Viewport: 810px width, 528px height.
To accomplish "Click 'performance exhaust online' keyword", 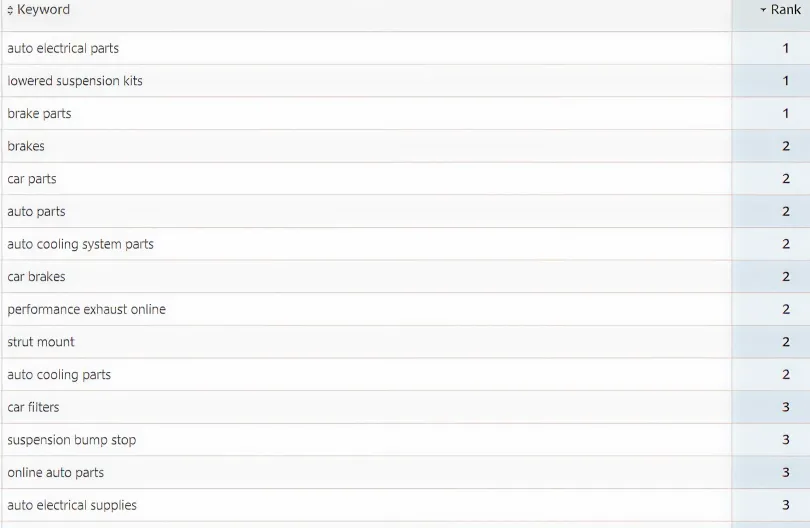I will tap(86, 309).
